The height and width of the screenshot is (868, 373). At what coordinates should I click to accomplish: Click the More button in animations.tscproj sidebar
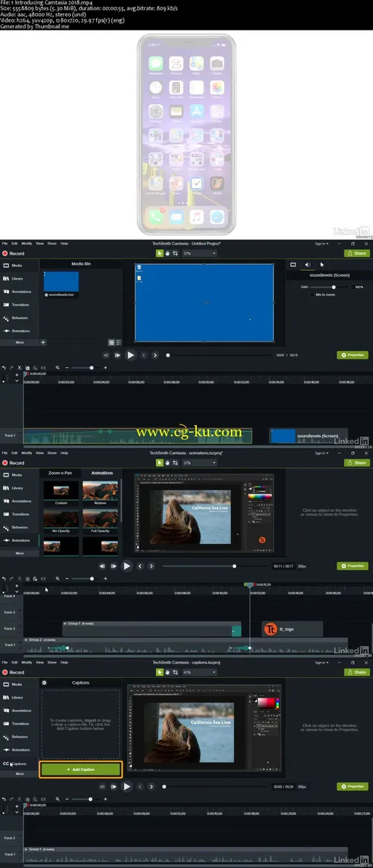point(20,553)
